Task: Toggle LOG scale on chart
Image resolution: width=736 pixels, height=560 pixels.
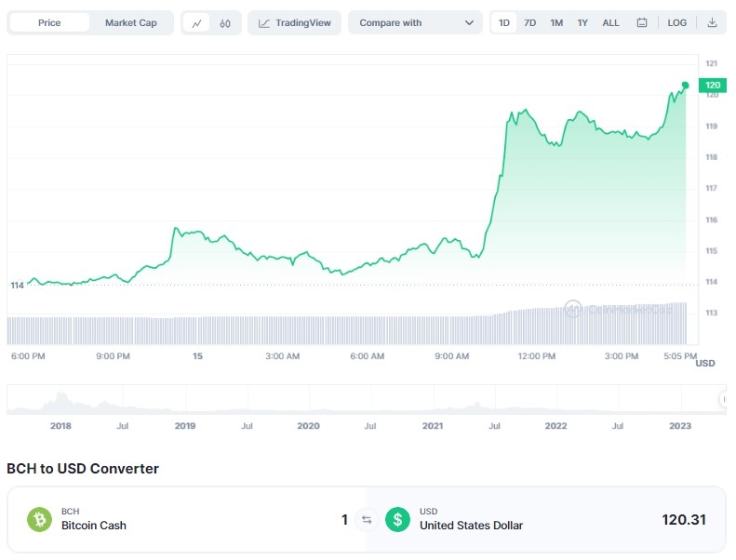Action: [x=676, y=22]
